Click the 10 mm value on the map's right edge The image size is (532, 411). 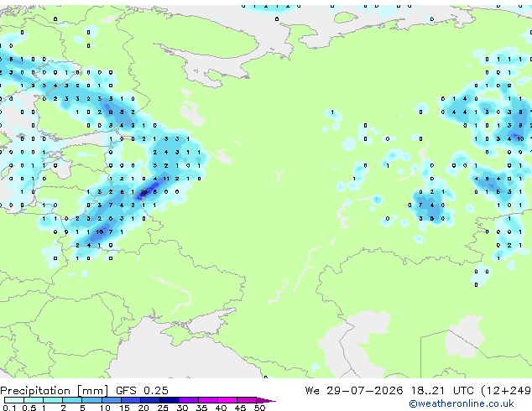(520, 138)
